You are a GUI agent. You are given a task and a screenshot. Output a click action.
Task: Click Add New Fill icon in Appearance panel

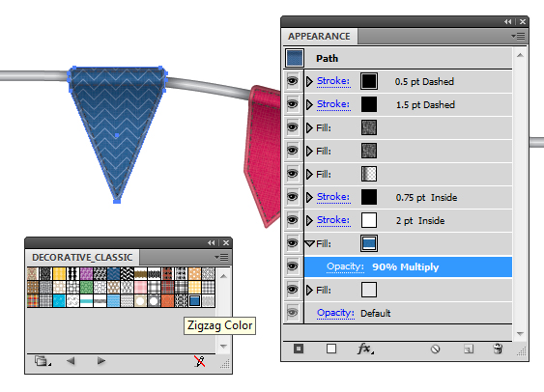[x=331, y=349]
